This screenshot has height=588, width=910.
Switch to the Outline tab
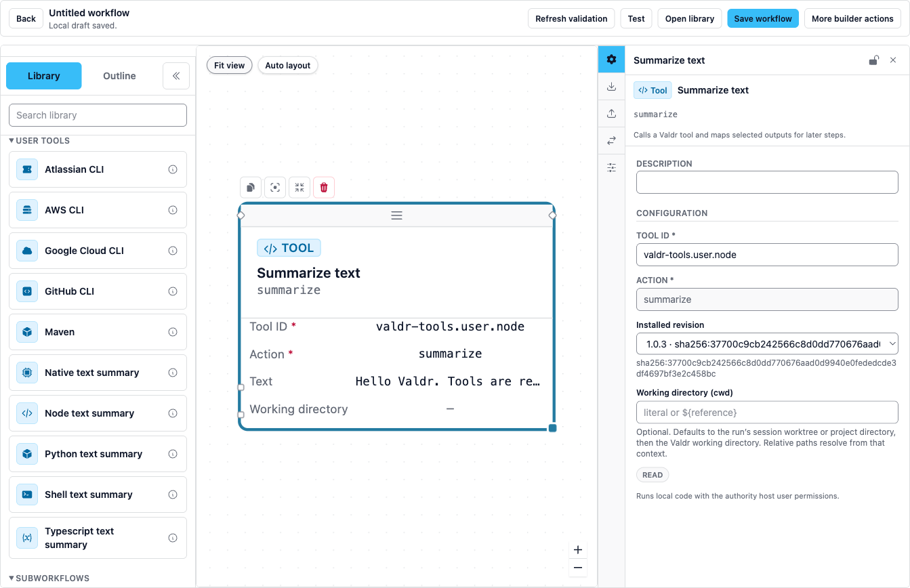[119, 76]
